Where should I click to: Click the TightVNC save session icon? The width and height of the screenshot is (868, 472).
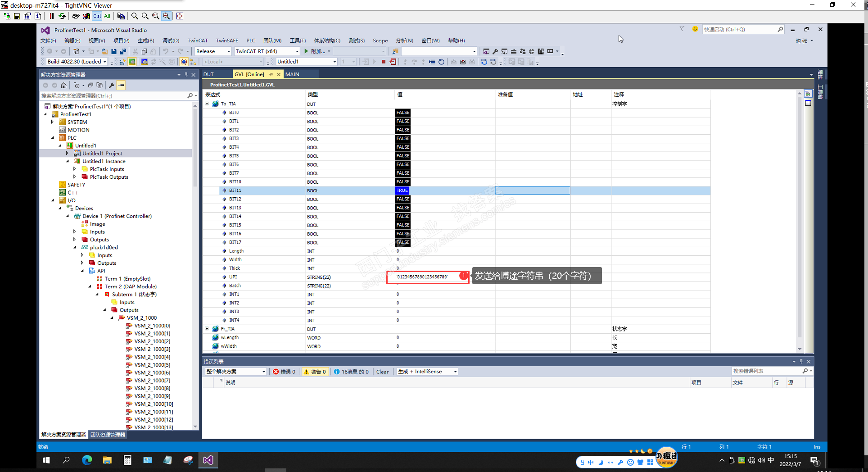tap(17, 16)
